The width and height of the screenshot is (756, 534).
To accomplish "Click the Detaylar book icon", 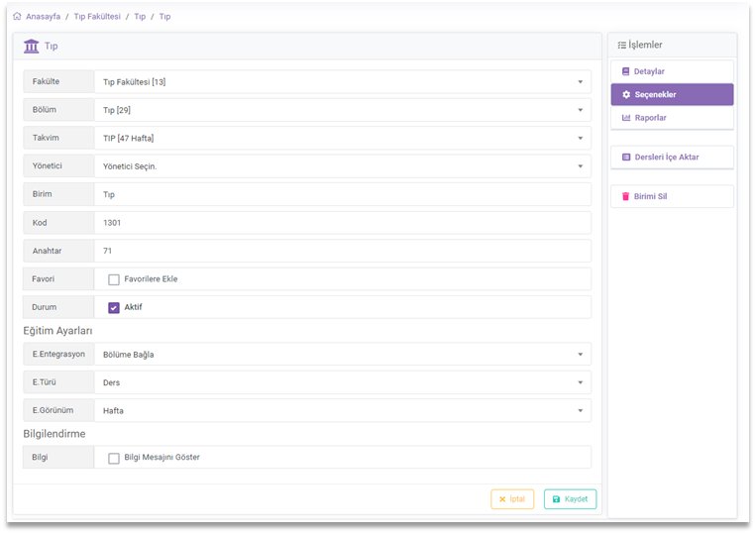I will click(625, 71).
